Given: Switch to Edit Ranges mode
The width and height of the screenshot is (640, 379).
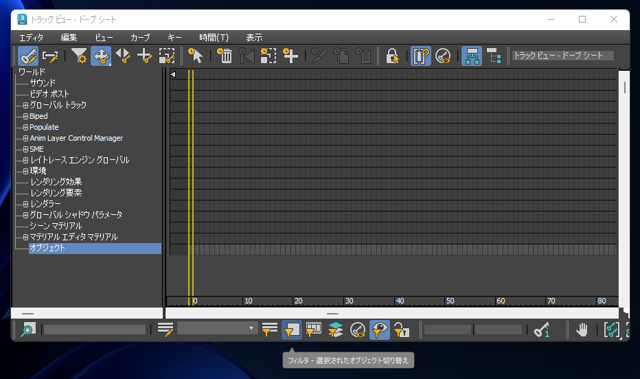Looking at the screenshot, I should click(51, 56).
